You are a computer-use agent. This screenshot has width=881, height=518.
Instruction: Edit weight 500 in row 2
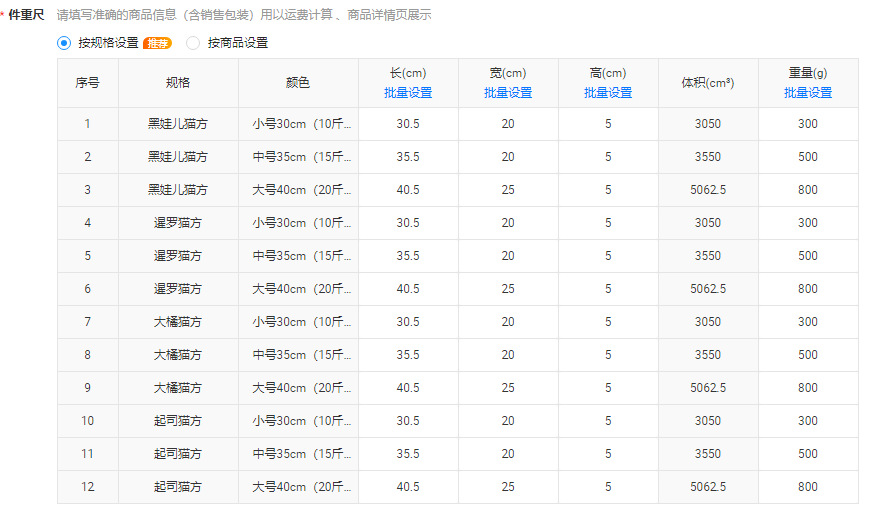pyautogui.click(x=808, y=157)
